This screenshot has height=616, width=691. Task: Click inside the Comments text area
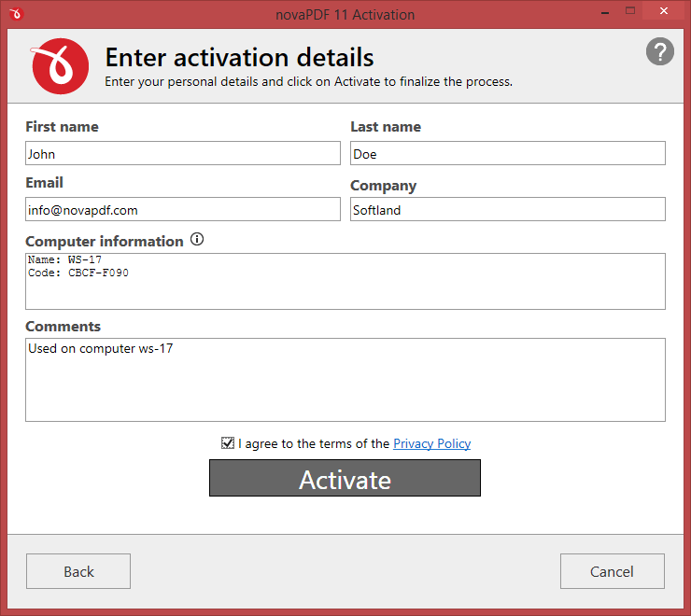(x=345, y=380)
